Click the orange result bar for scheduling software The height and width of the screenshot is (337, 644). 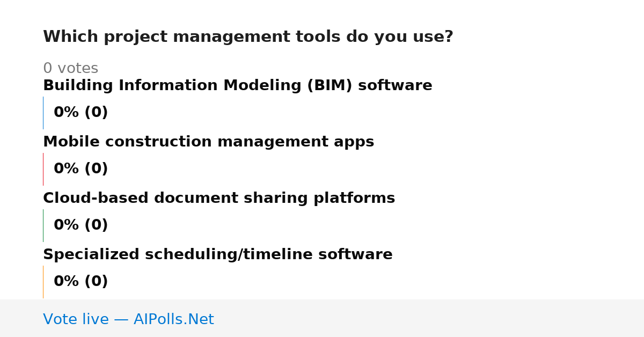tap(43, 282)
